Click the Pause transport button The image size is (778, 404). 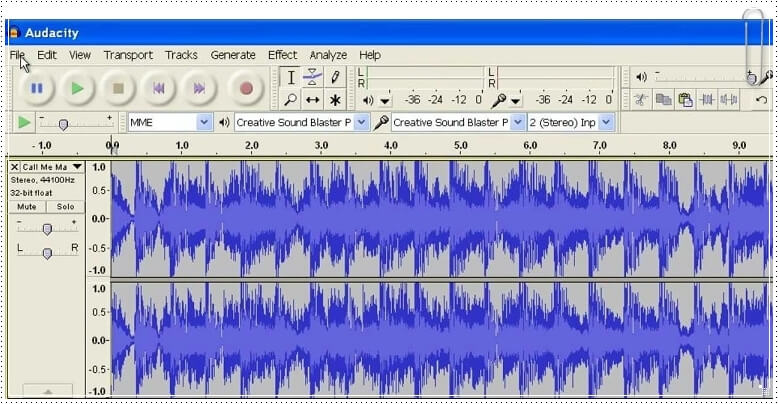(x=37, y=88)
